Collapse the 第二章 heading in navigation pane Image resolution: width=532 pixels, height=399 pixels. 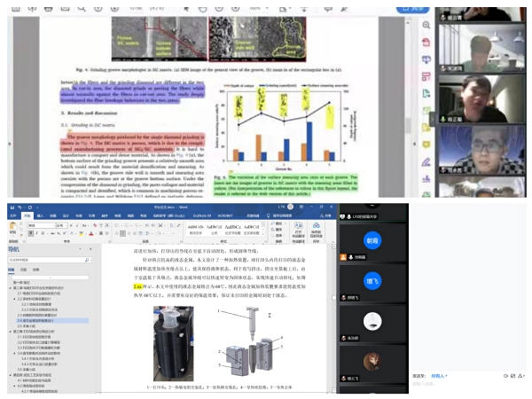click(10, 288)
